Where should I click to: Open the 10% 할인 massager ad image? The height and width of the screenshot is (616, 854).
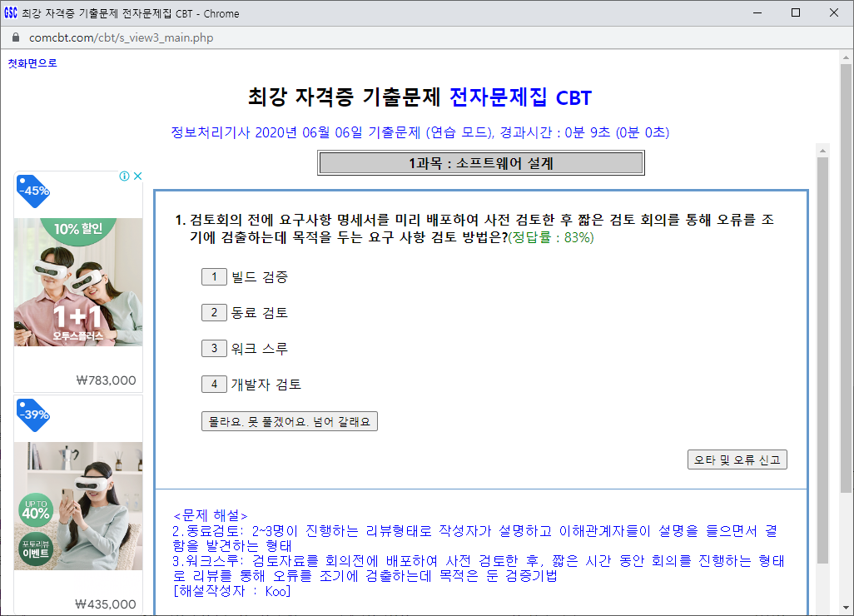click(x=78, y=283)
